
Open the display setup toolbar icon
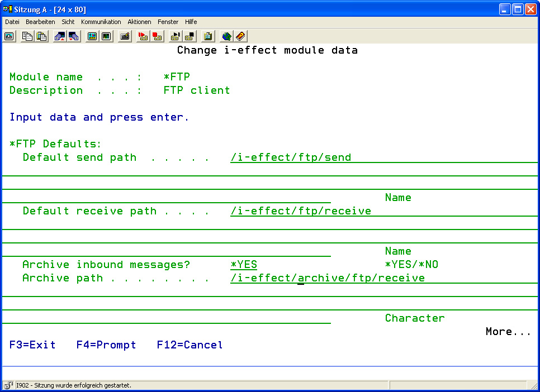point(92,36)
